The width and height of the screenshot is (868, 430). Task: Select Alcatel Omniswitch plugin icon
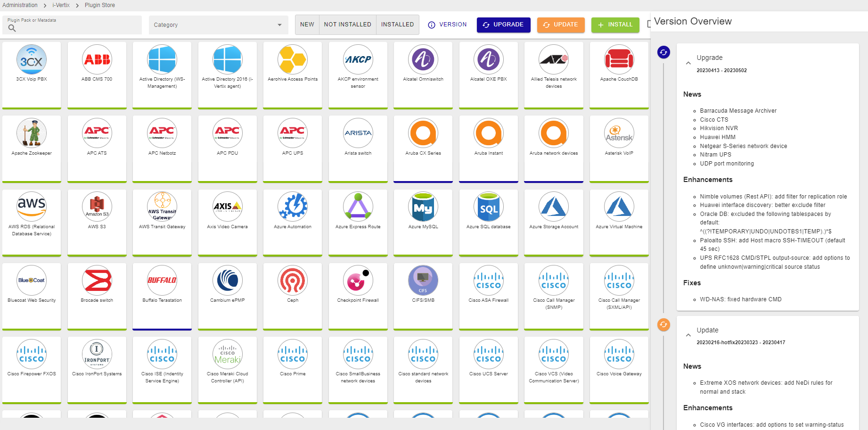(x=423, y=59)
